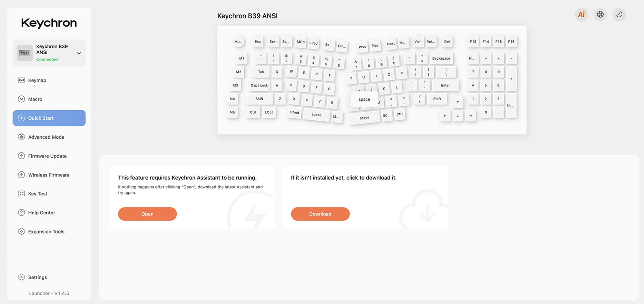
Task: Click the orange Download button
Action: [x=320, y=214]
